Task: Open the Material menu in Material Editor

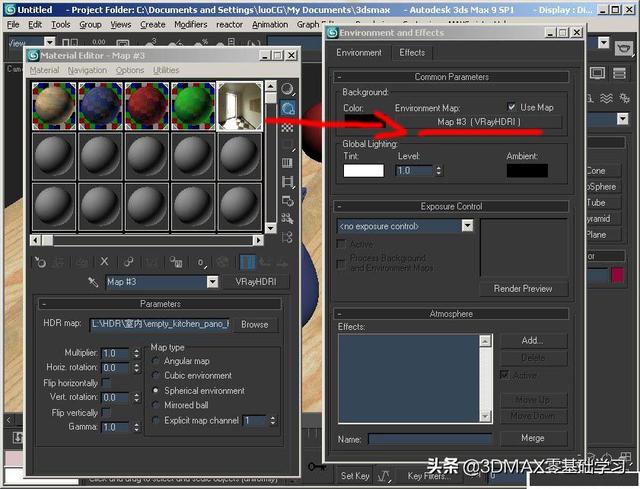Action: click(44, 70)
